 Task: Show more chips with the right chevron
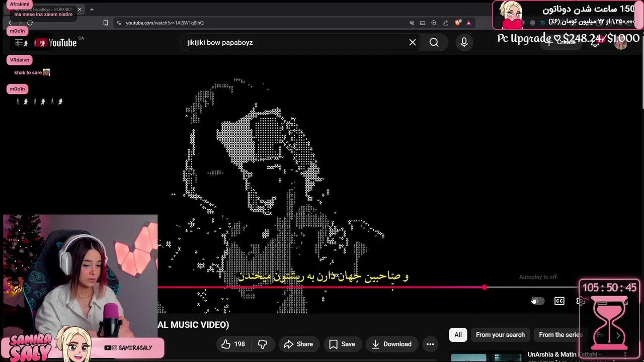tap(618, 335)
